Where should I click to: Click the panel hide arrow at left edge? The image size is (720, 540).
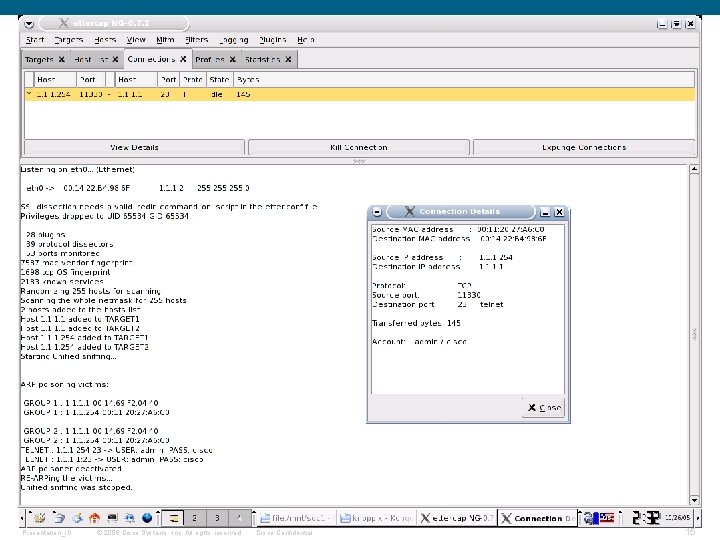click(22, 518)
